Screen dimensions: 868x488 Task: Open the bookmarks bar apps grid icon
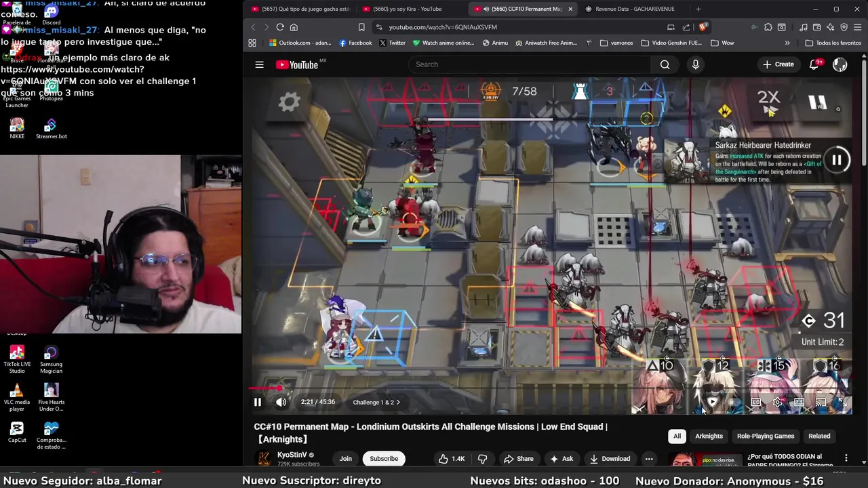(252, 43)
